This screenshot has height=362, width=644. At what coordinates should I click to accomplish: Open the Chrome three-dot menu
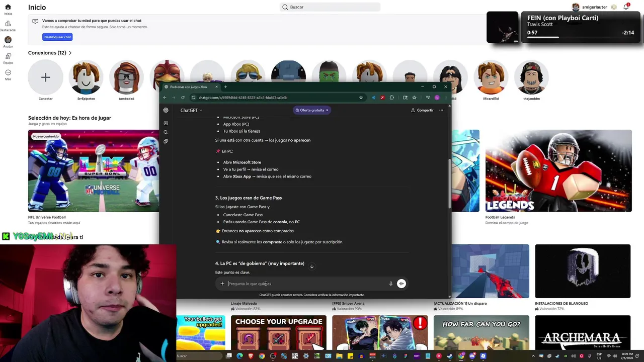(445, 98)
